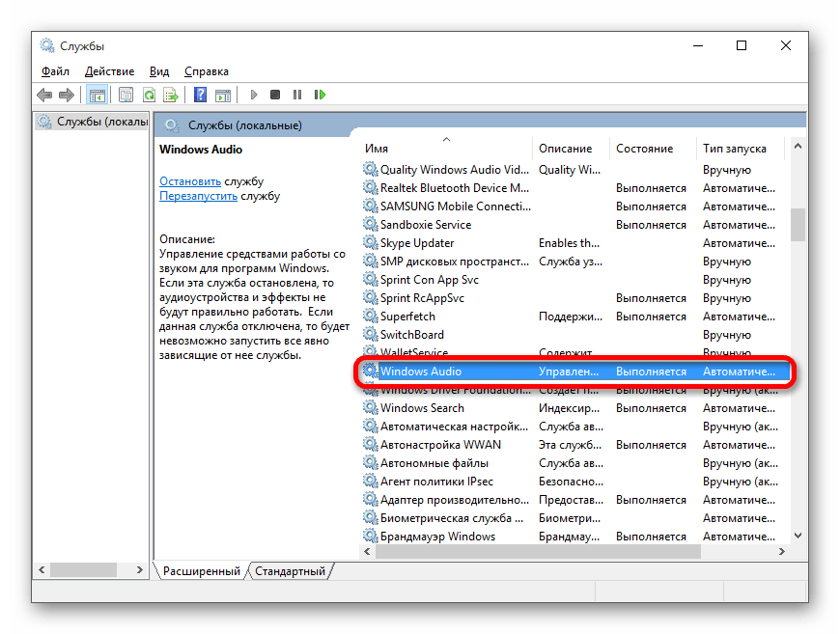840x634 pixels.
Task: Click services list horizontal scroll left arrow
Action: point(367,552)
